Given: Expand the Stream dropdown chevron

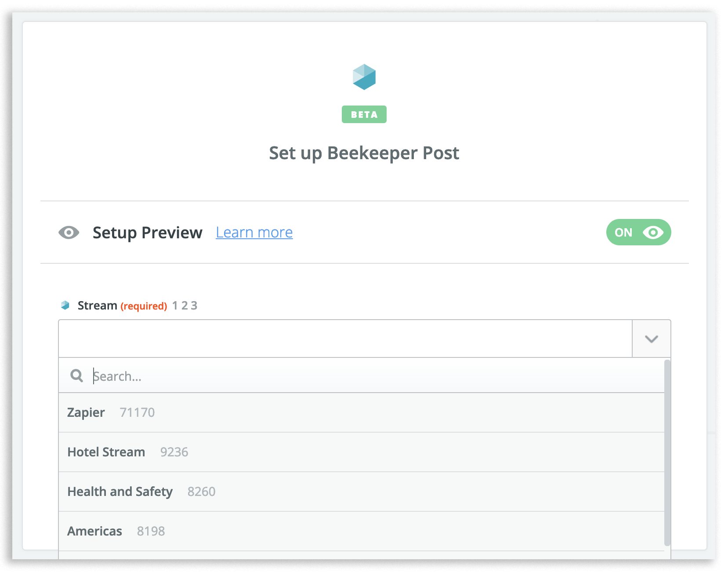Looking at the screenshot, I should pyautogui.click(x=651, y=339).
